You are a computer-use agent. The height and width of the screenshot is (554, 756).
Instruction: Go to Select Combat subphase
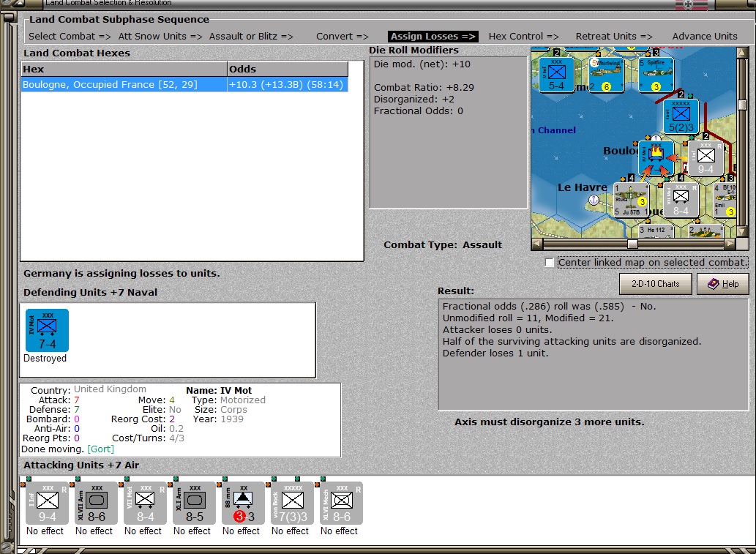pyautogui.click(x=70, y=36)
